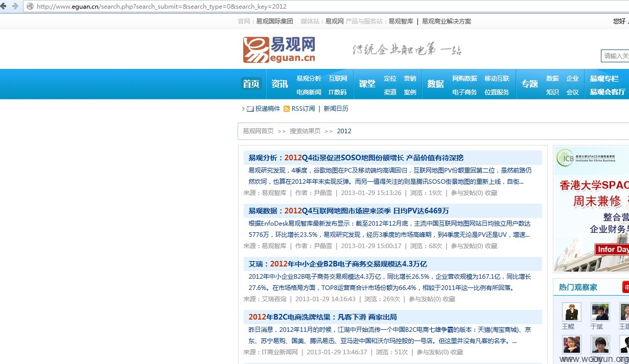
Task: Select 互联网 in the navigation bar
Action: [x=338, y=79]
